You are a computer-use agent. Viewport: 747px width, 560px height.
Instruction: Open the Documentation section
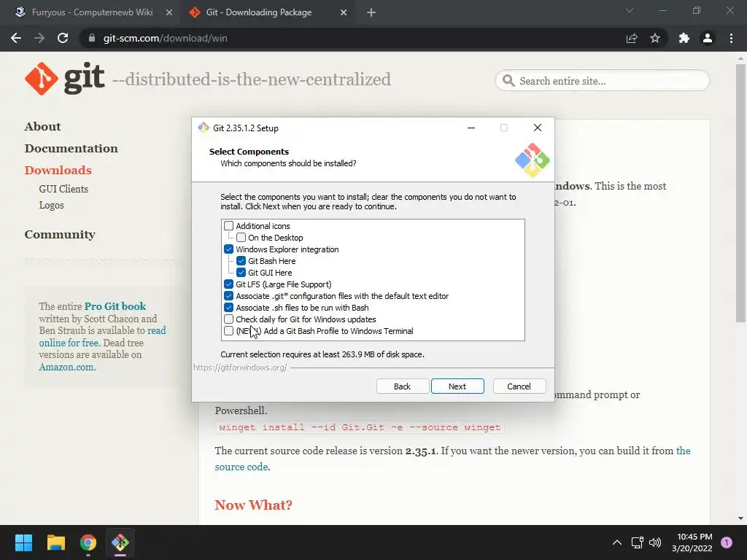[x=71, y=149]
